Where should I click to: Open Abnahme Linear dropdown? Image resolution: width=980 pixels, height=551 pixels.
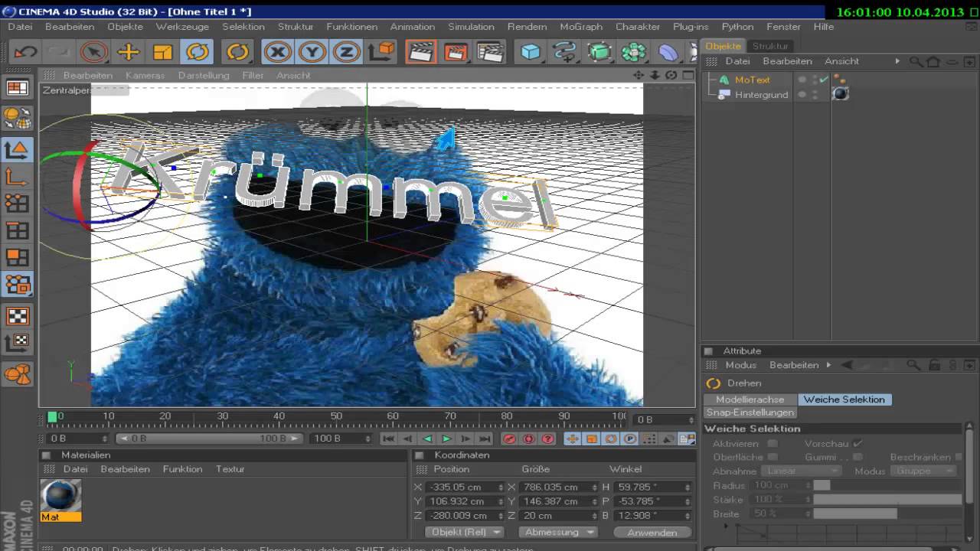[801, 471]
